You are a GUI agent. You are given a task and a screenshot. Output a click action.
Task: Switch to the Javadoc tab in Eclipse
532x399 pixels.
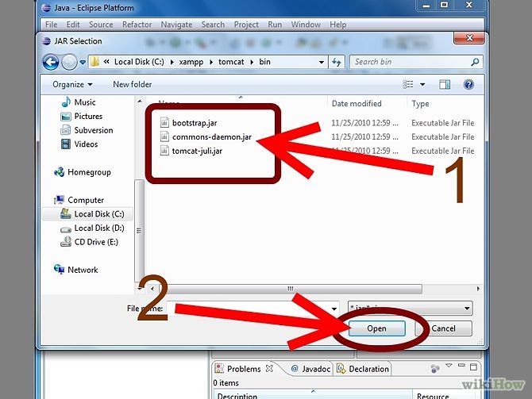point(310,369)
